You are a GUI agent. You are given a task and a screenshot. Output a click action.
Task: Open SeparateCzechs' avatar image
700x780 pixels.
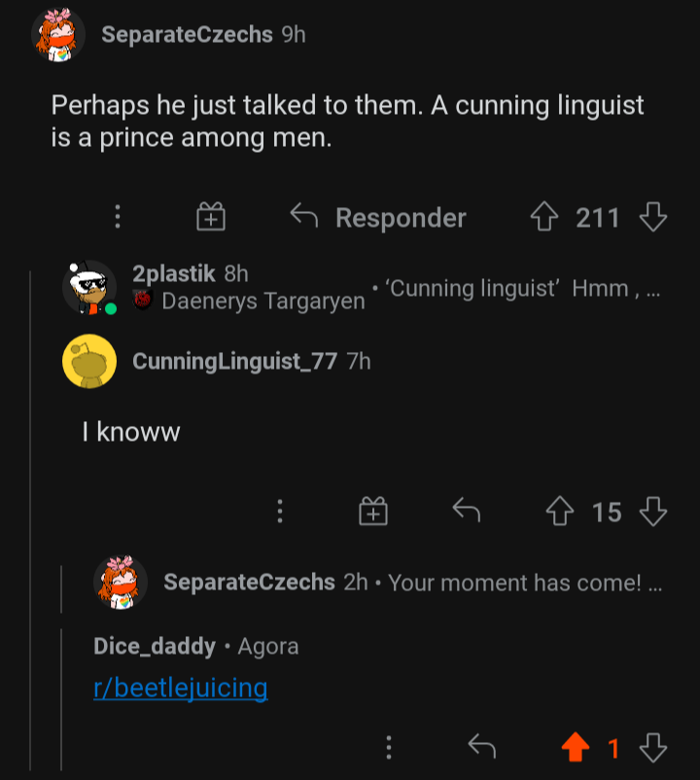click(58, 35)
